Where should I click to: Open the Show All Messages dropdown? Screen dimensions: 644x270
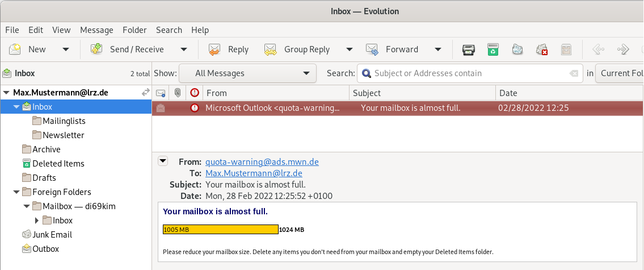(247, 73)
